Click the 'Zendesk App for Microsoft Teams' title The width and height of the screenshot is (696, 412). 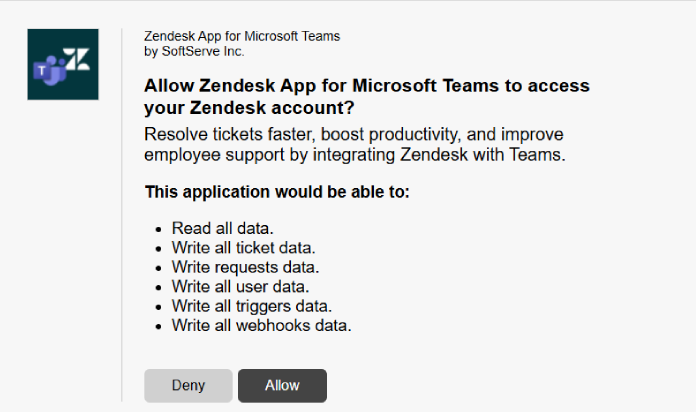pos(242,36)
